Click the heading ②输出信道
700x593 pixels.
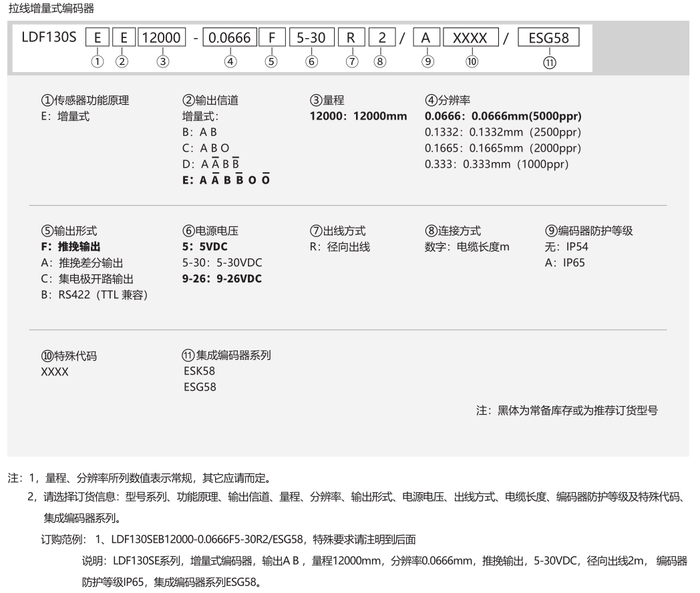[210, 100]
